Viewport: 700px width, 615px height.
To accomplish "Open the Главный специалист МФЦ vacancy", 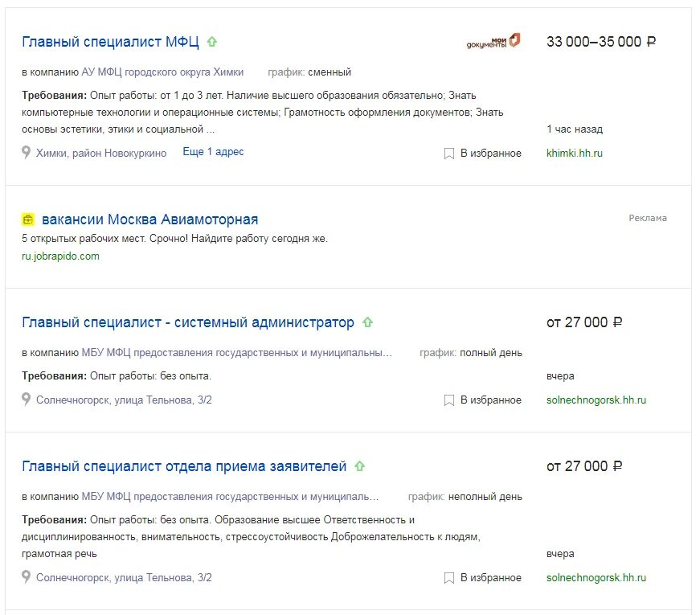I will [110, 42].
